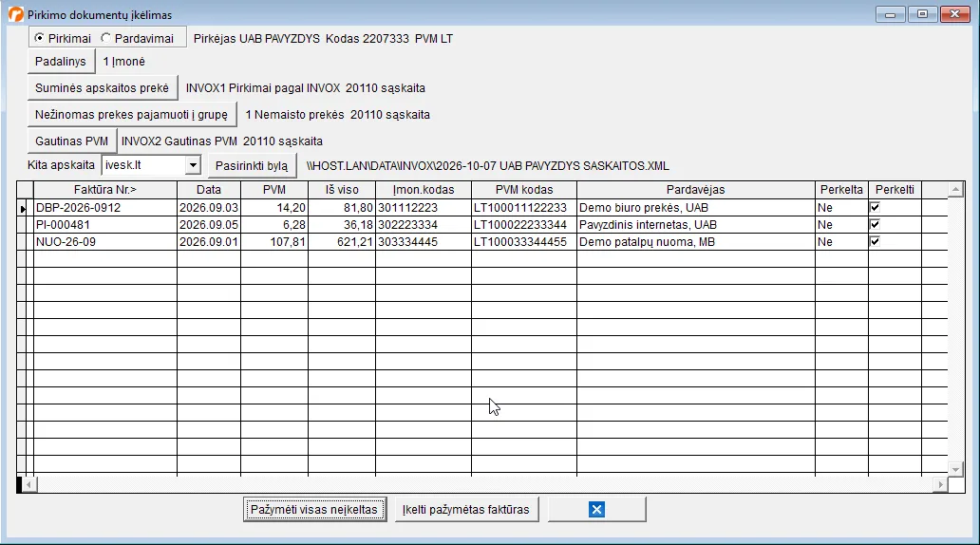
Task: Click seller Pavyzdinis internetas, UAB
Action: tap(696, 224)
